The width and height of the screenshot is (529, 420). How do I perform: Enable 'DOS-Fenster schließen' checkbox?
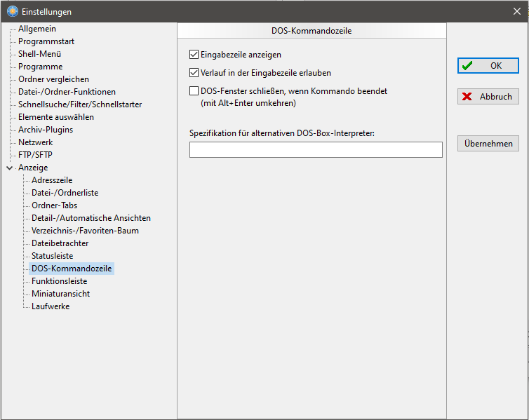(x=194, y=91)
